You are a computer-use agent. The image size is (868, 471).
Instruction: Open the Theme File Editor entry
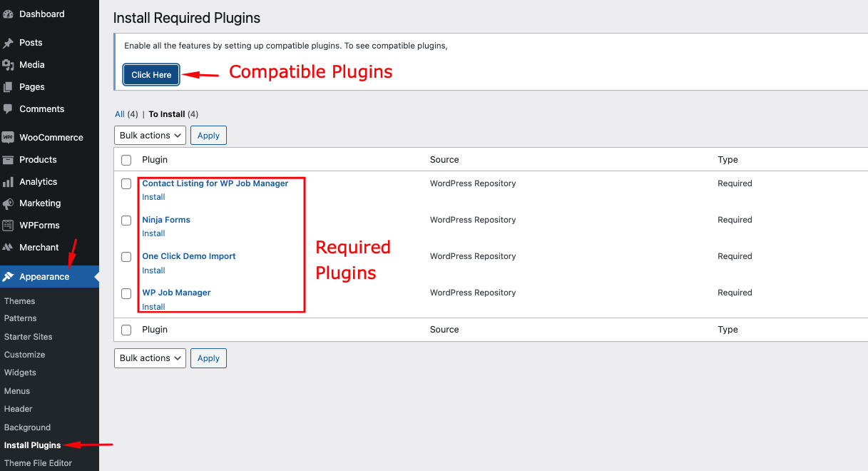[x=37, y=462]
